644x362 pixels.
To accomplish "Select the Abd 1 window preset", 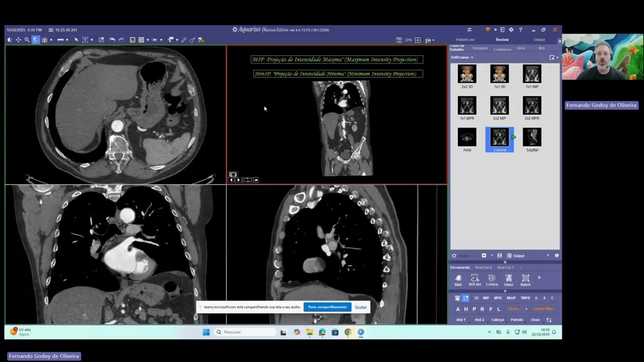I will pyautogui.click(x=461, y=320).
